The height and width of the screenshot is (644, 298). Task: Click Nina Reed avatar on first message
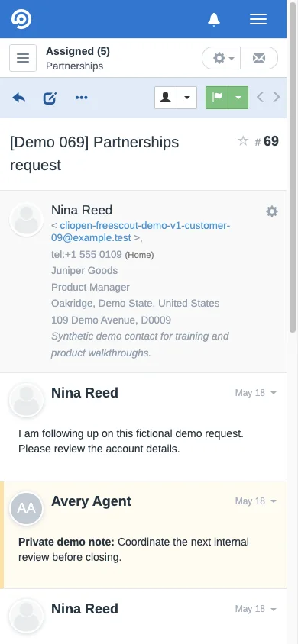coord(26,400)
